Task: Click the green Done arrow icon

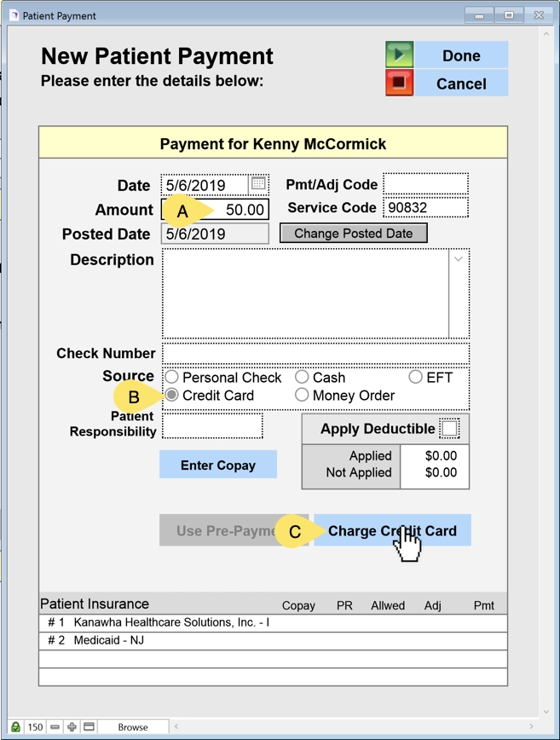Action: 399,55
